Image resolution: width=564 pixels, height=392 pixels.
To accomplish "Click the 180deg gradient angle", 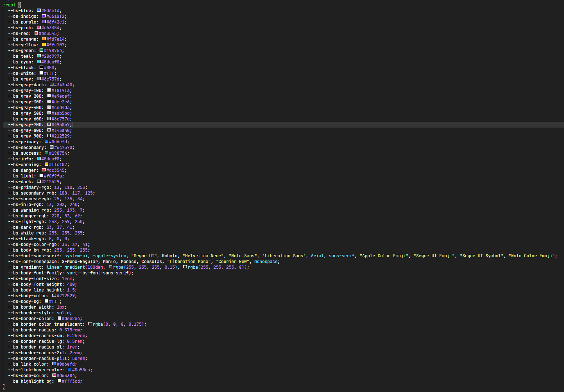I will 95,267.
